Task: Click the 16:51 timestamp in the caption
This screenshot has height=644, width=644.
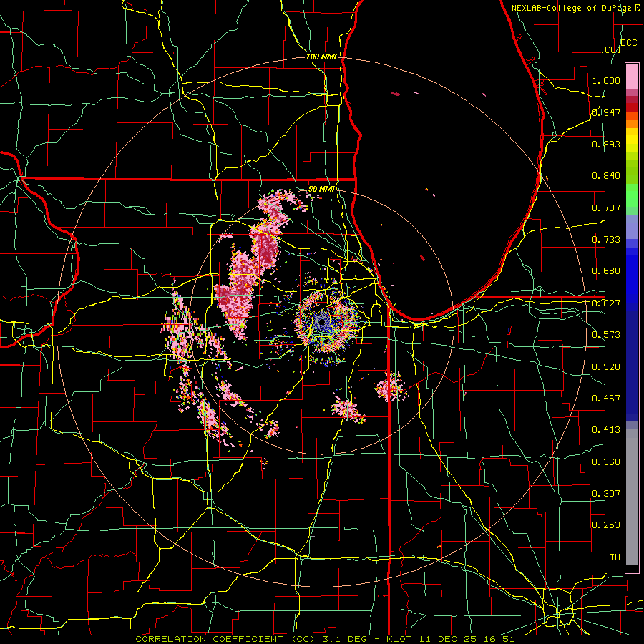Action: point(499,639)
